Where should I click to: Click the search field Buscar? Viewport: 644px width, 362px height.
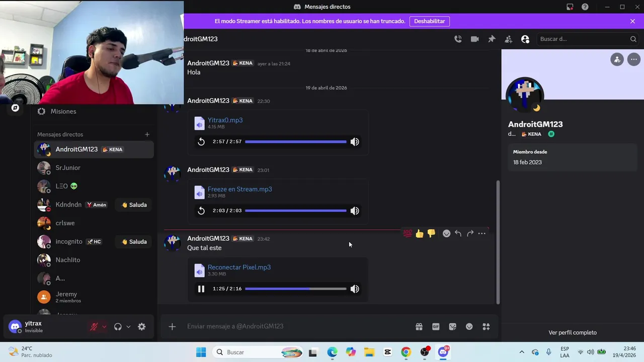(x=587, y=39)
